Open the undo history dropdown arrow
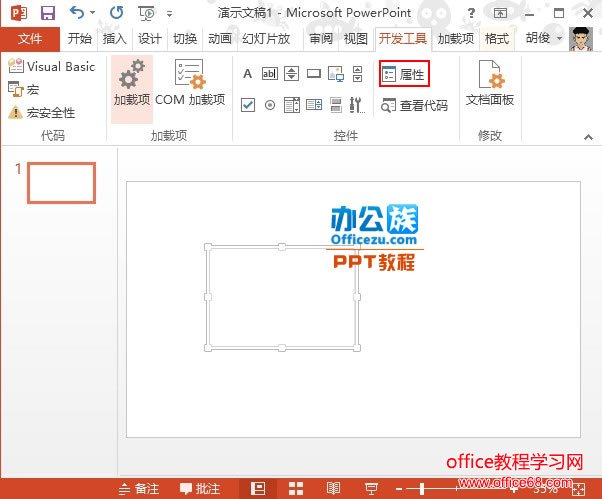This screenshot has height=499, width=602. point(93,13)
